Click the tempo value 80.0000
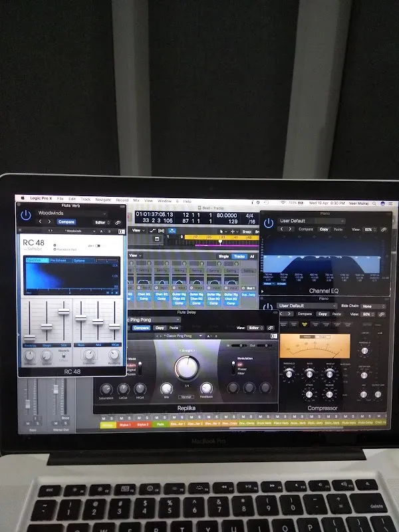Image resolution: width=399 pixels, height=532 pixels. click(227, 215)
